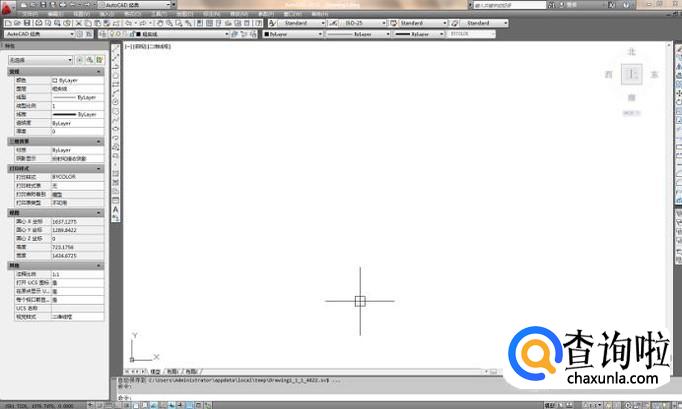Click the Pan hand icon
The height and width of the screenshot is (409, 682).
coord(160,23)
